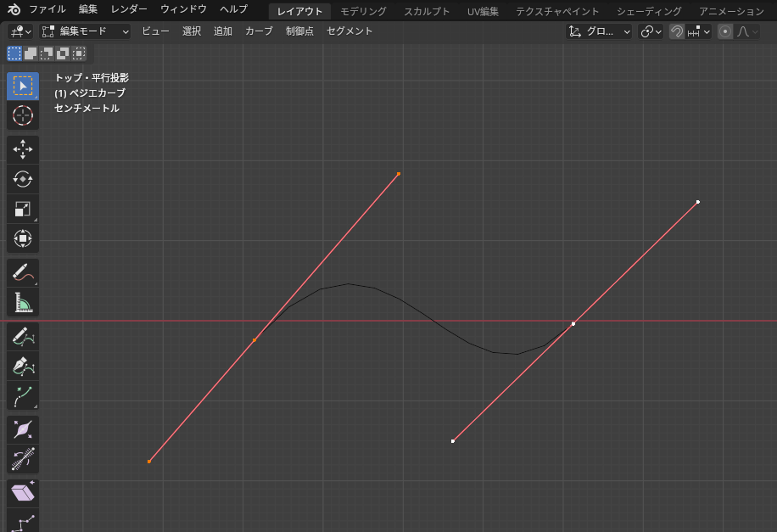Open the レンダー menu
The width and height of the screenshot is (777, 532).
coord(129,9)
